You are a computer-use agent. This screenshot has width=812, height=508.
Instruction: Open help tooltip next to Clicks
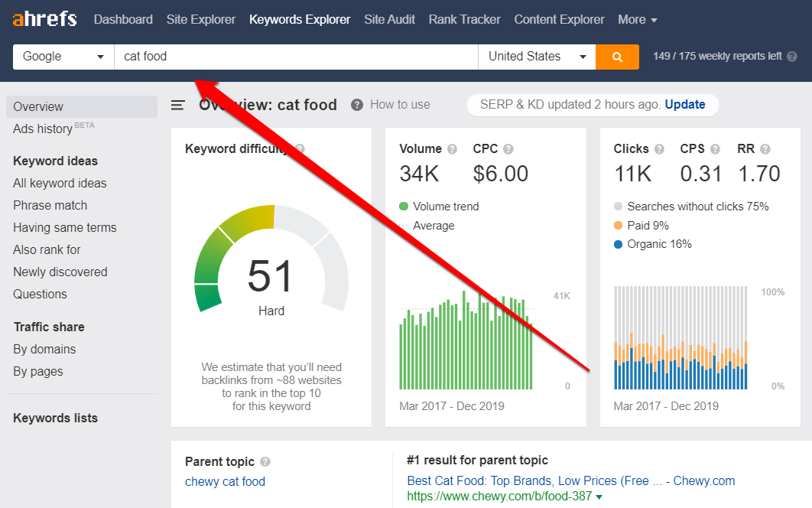click(x=659, y=149)
